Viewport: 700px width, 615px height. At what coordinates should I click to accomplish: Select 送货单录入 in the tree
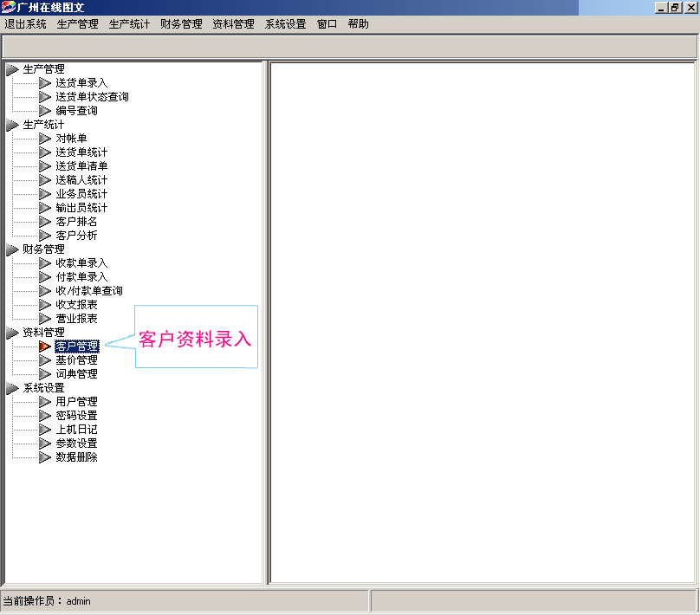pyautogui.click(x=81, y=83)
